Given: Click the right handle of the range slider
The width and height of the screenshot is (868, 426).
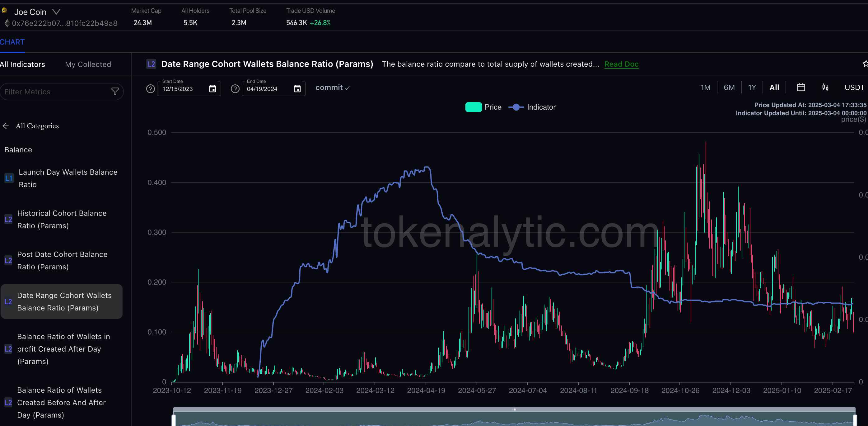Looking at the screenshot, I should 855,420.
